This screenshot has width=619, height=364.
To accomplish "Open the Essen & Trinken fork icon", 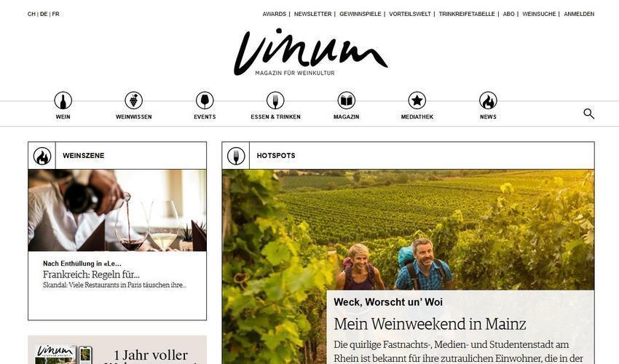I will pos(275,100).
